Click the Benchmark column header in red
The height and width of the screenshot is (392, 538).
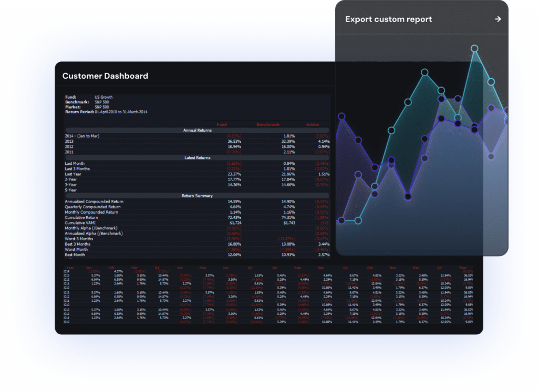(x=268, y=124)
